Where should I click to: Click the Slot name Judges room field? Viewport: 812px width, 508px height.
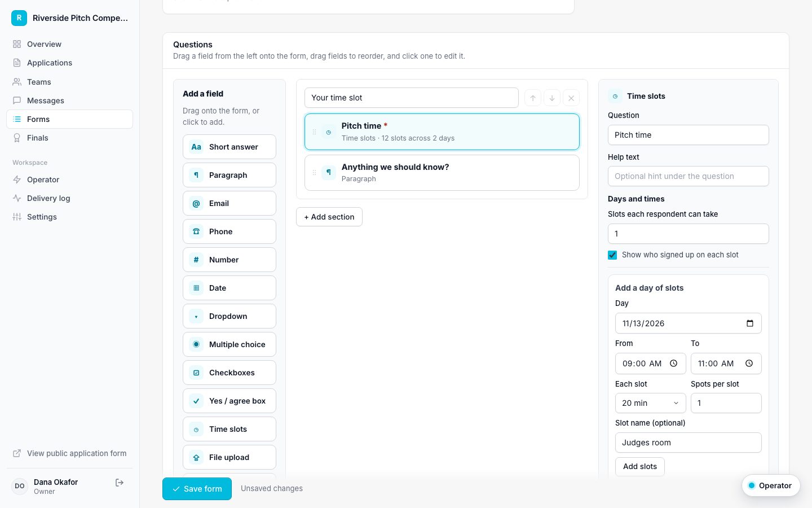click(689, 443)
